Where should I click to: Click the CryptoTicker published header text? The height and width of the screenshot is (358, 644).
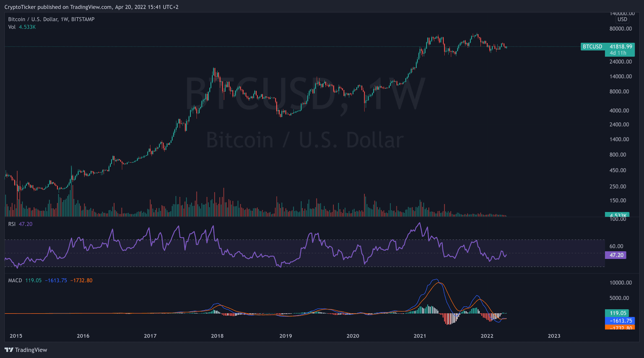(91, 7)
